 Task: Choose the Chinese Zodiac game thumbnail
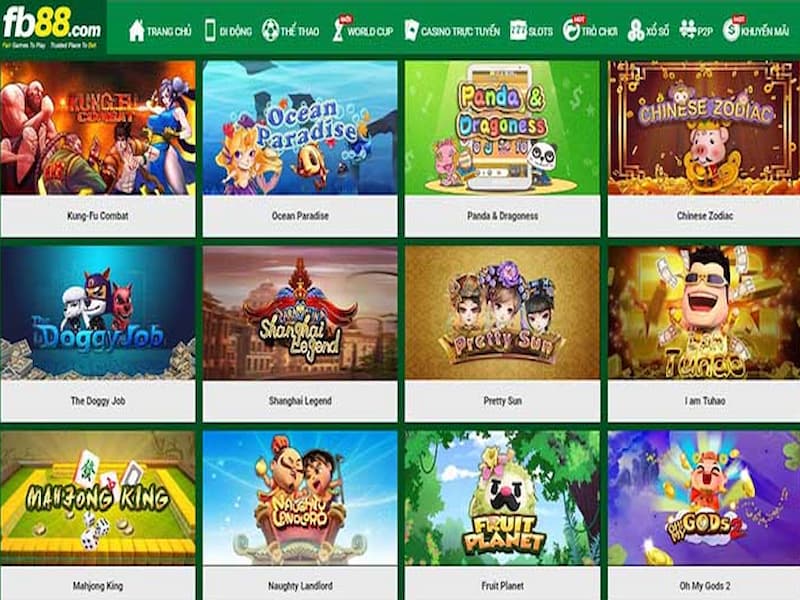(x=704, y=128)
